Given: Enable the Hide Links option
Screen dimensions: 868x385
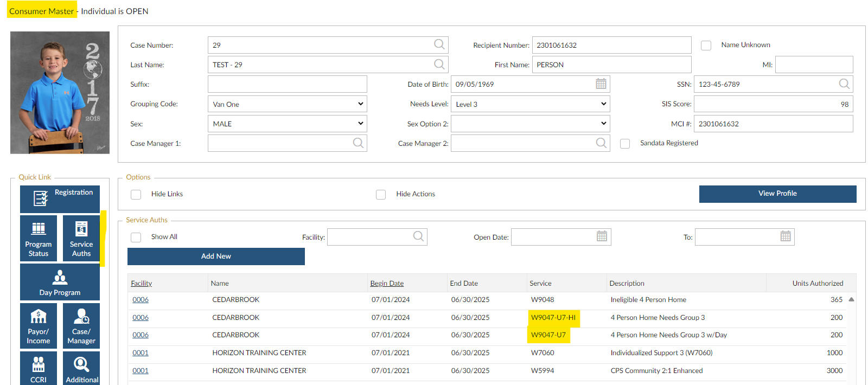Looking at the screenshot, I should coord(136,195).
